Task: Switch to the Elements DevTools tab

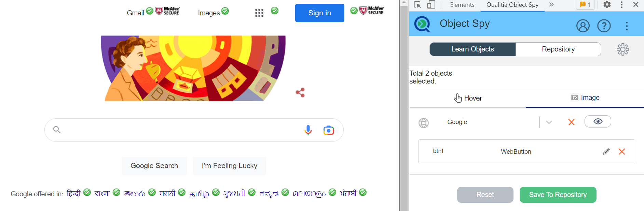Action: tap(462, 5)
